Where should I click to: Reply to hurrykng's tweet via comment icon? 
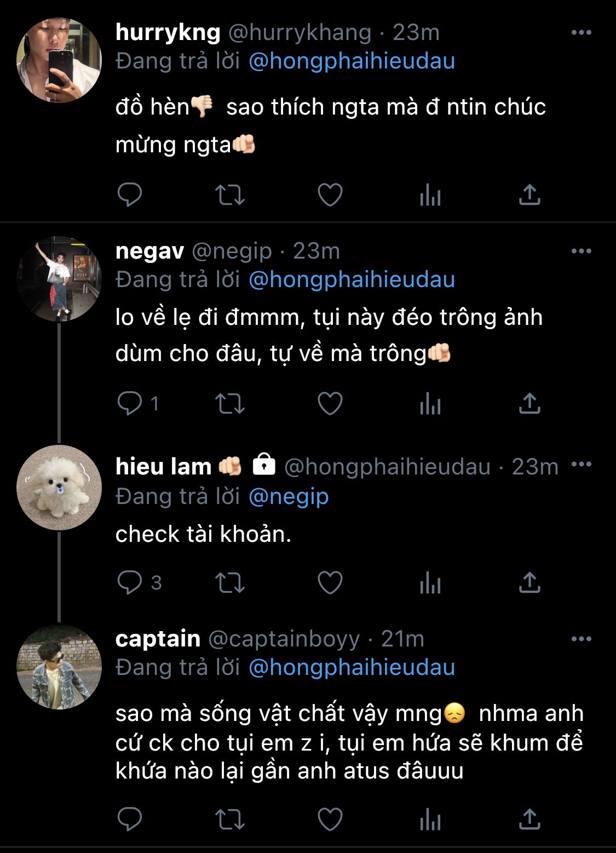(x=130, y=194)
